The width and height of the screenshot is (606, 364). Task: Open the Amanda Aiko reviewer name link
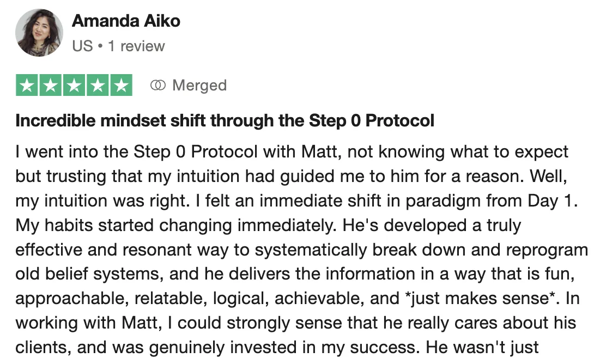tap(126, 21)
